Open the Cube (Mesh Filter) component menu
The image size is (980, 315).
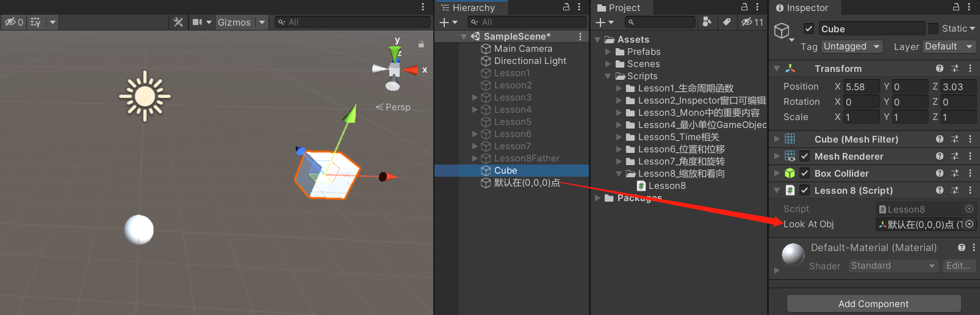[x=970, y=139]
